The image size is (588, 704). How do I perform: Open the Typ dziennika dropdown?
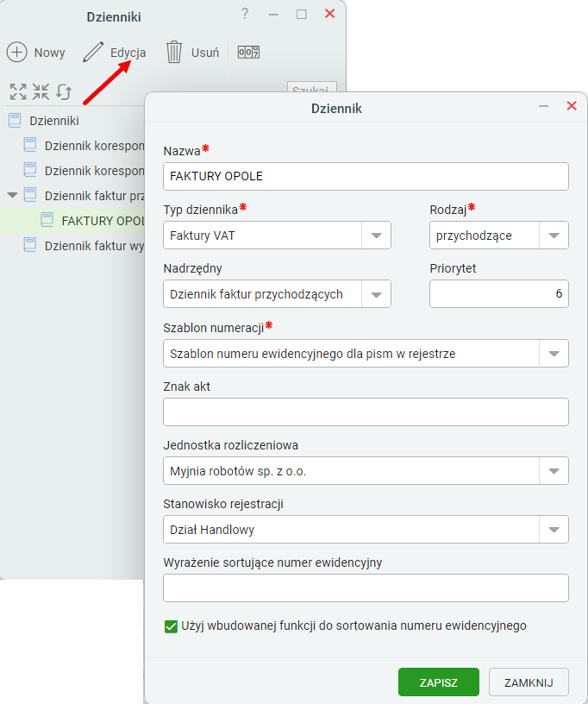[376, 236]
